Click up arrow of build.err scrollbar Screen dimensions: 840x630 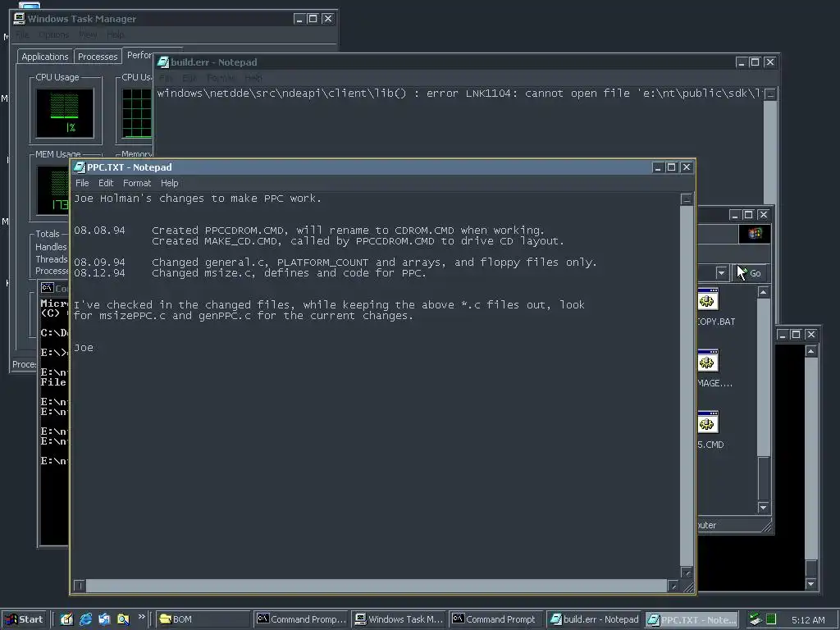click(x=769, y=94)
